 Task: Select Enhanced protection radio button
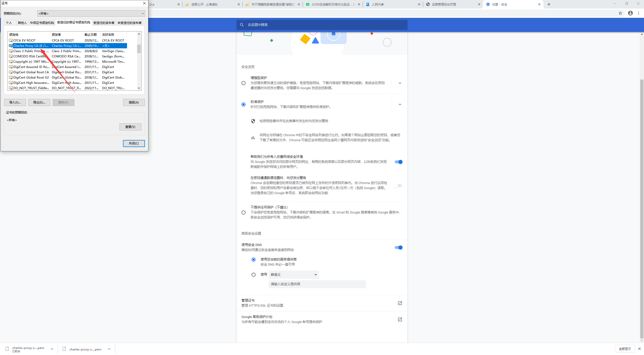[x=243, y=83]
